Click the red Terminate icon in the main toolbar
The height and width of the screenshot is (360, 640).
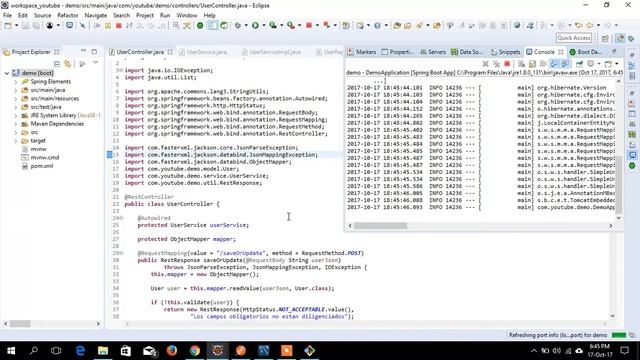click(x=119, y=25)
